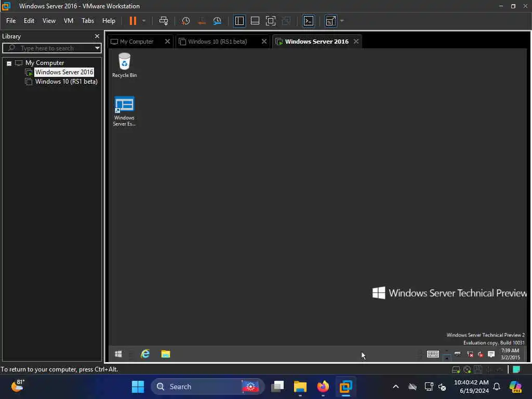Click VMware Workstation icon in host taskbar

click(345, 387)
